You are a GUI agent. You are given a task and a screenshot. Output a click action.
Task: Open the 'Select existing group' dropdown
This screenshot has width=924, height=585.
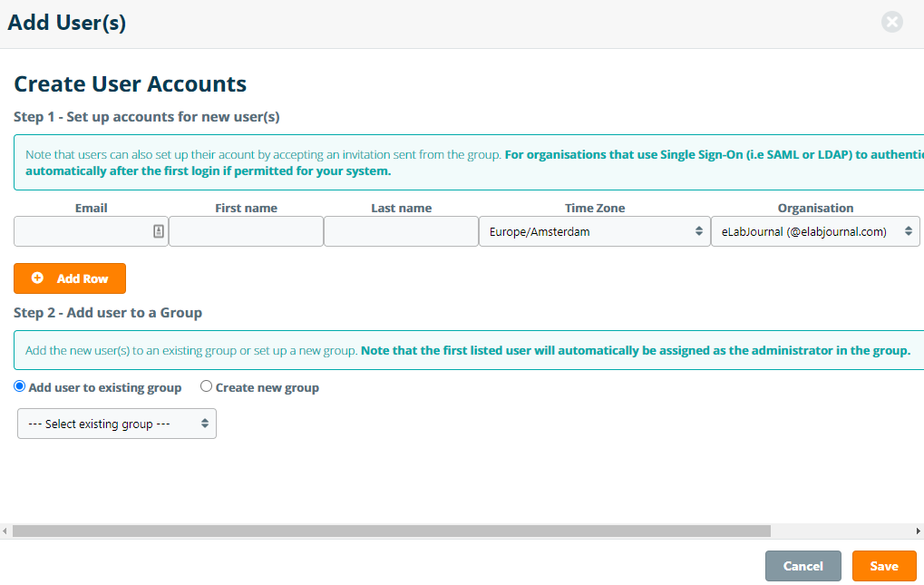[117, 424]
